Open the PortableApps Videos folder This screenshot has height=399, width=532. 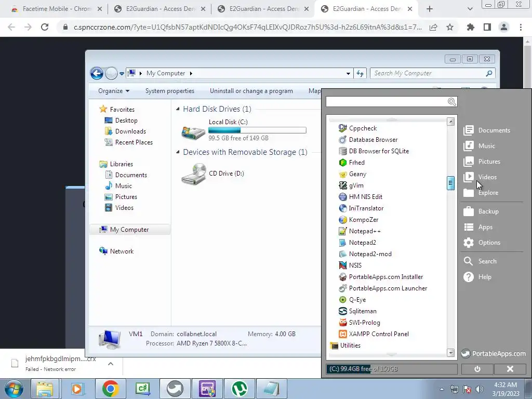[480, 177]
